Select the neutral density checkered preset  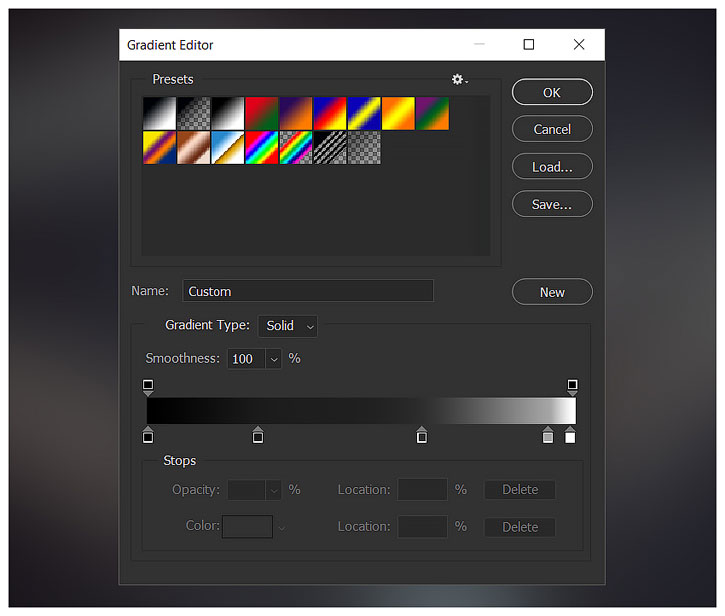coord(364,148)
